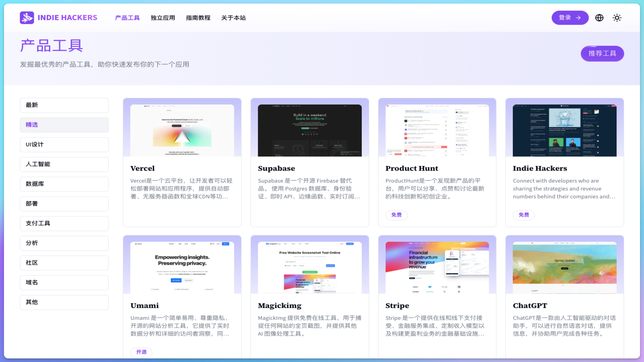Click the Product Hunt card title
This screenshot has height=362, width=644.
click(x=412, y=169)
